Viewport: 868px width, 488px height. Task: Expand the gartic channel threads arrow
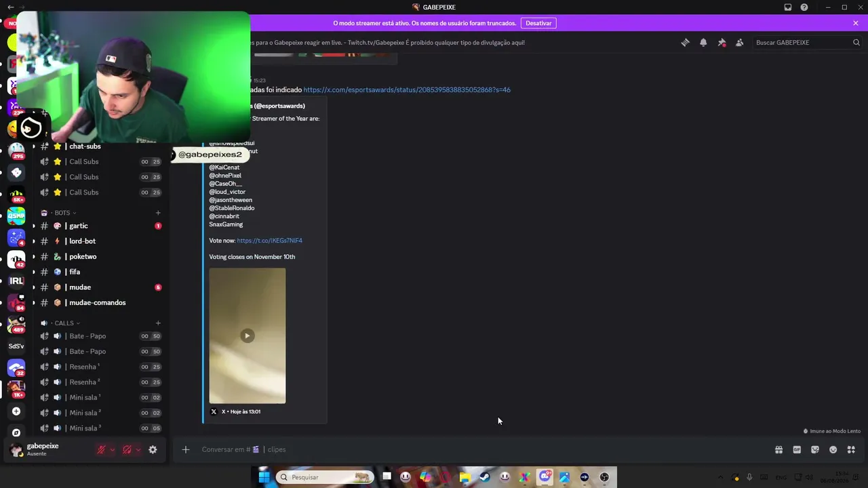pos(34,226)
